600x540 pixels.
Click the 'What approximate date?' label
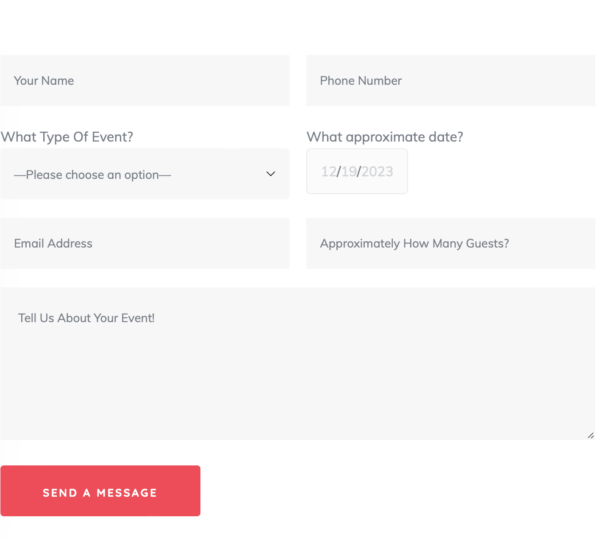pyautogui.click(x=385, y=137)
